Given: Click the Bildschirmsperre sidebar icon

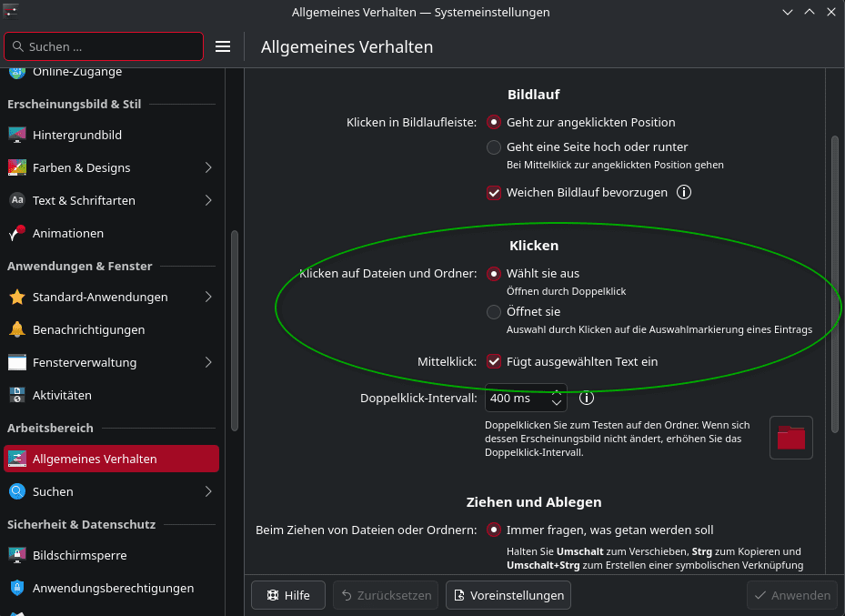Looking at the screenshot, I should [17, 555].
